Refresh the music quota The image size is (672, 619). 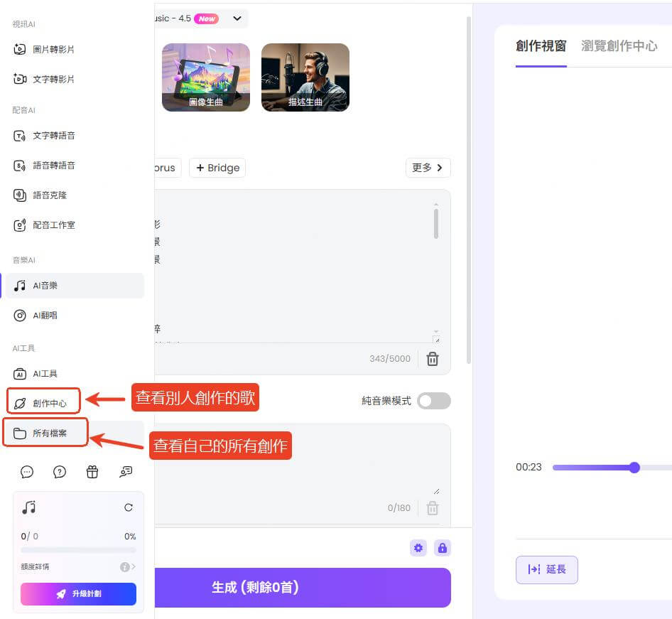tap(128, 507)
